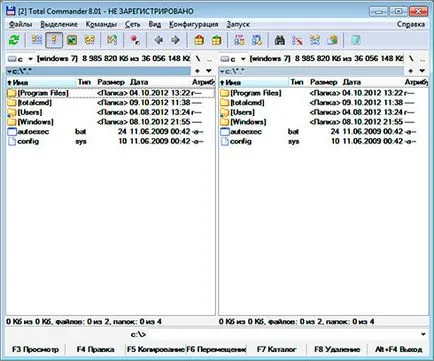Open the FTP connect toolbar icon
This screenshot has width=434, height=361.
pos(239,40)
